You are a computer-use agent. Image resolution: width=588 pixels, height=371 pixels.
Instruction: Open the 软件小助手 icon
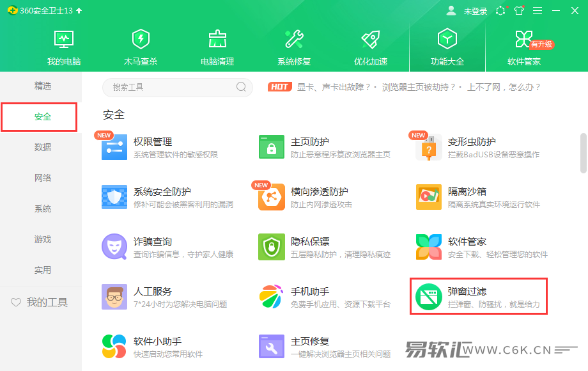coord(114,347)
